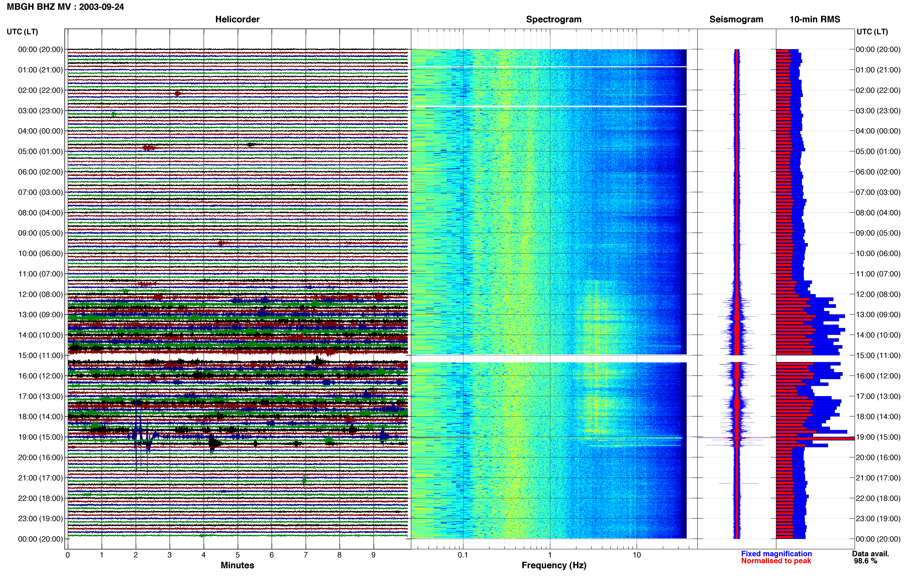924x578 pixels.
Task: Click the left "06:00 (02:00)" time label
Action: 41,172
